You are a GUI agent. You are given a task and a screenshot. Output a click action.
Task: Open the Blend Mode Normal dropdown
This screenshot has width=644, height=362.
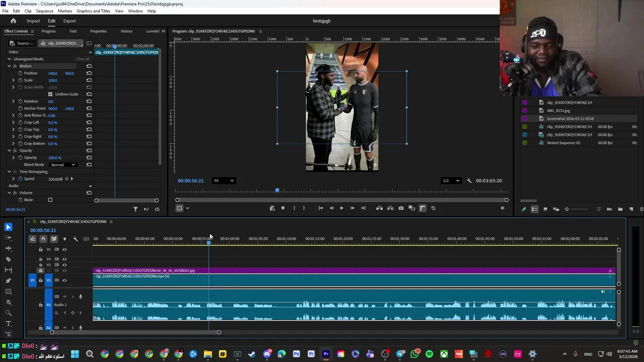63,165
